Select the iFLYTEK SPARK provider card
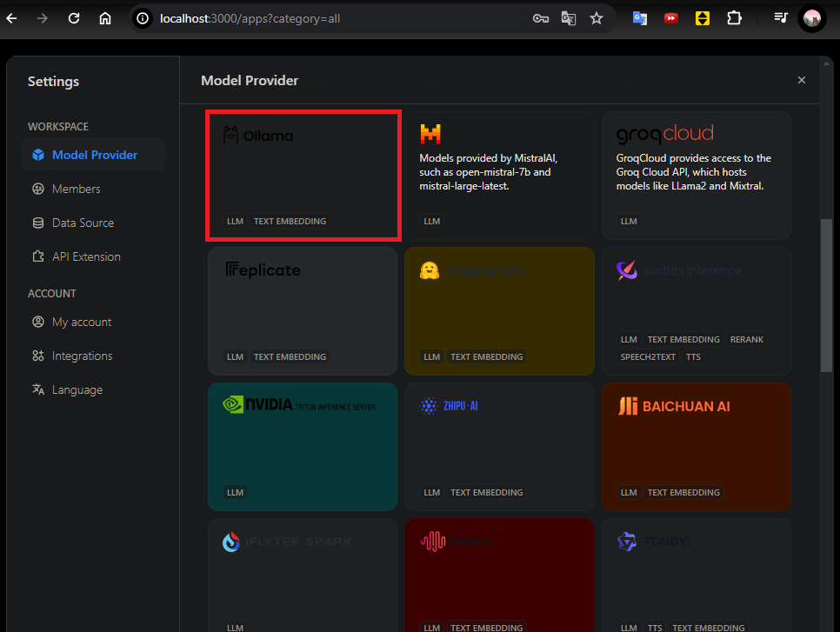 pos(303,575)
